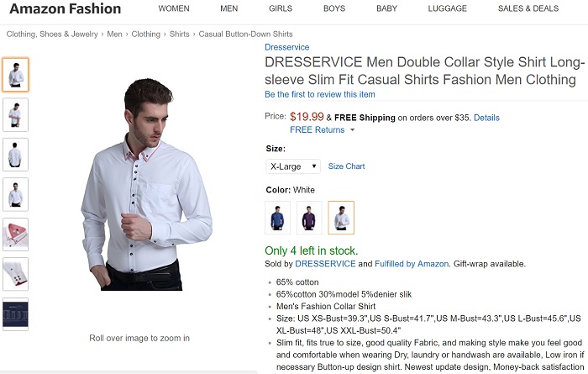The width and height of the screenshot is (588, 374).
Task: Choose the purple shirt color swatch
Action: click(x=309, y=218)
